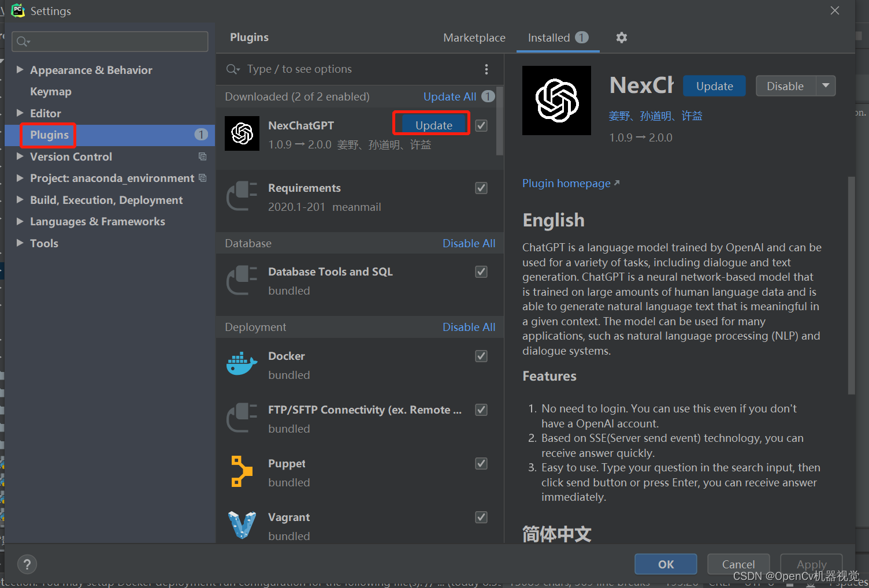Click the Puppet plugin icon
The height and width of the screenshot is (588, 869).
point(242,471)
